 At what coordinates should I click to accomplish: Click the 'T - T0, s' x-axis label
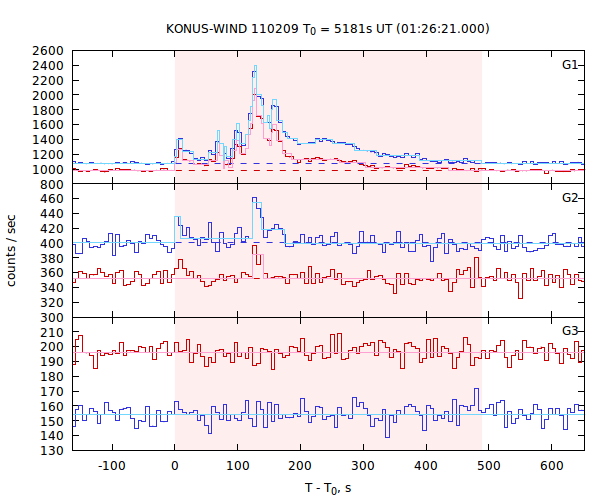click(x=328, y=489)
